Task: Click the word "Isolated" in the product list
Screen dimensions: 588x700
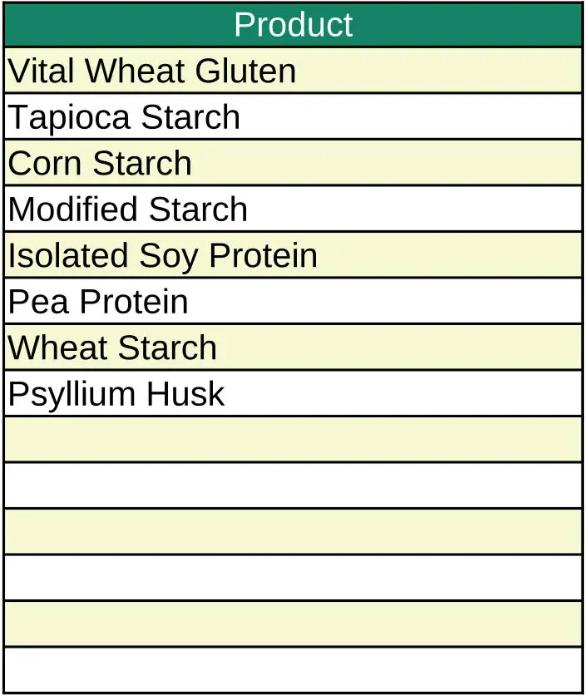Action: (x=68, y=256)
